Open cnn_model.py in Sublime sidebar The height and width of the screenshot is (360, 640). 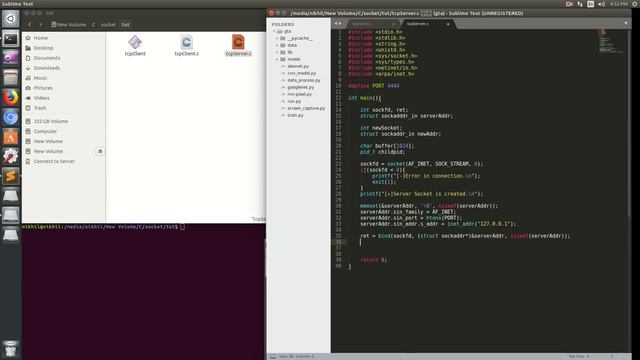301,73
